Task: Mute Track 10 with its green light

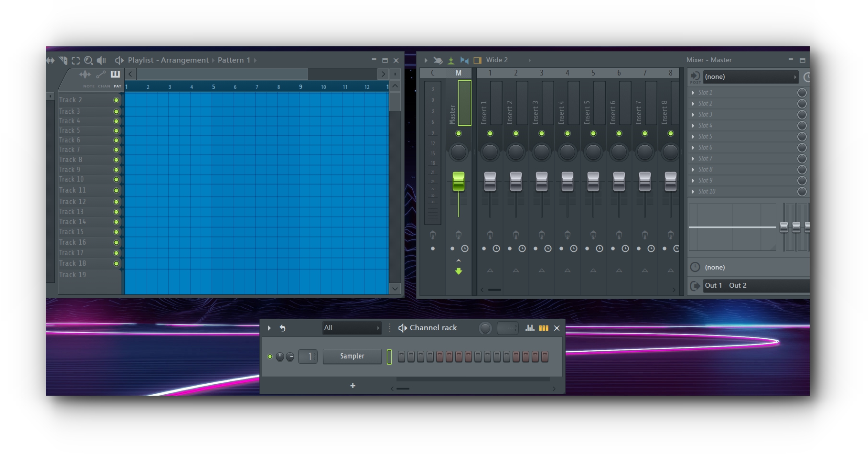Action: click(116, 179)
